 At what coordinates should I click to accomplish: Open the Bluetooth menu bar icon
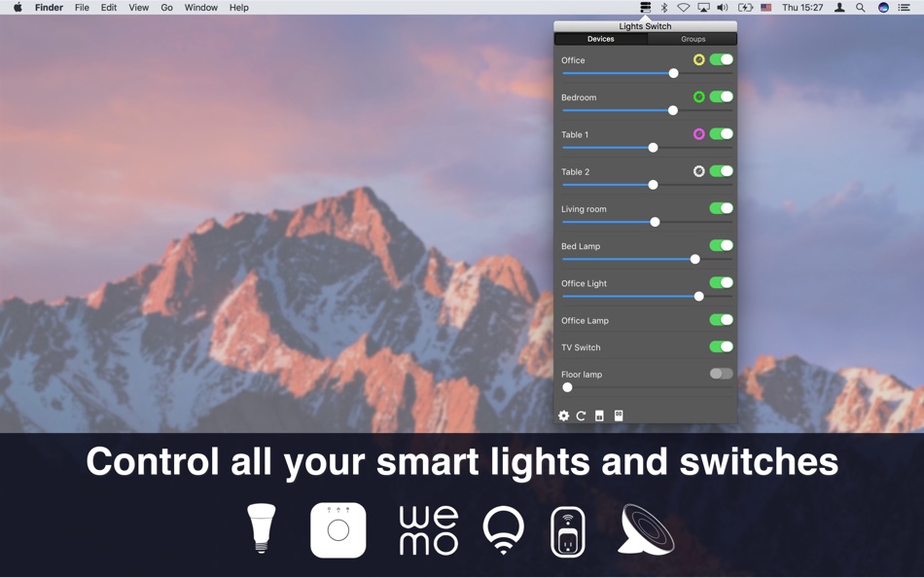(x=662, y=7)
